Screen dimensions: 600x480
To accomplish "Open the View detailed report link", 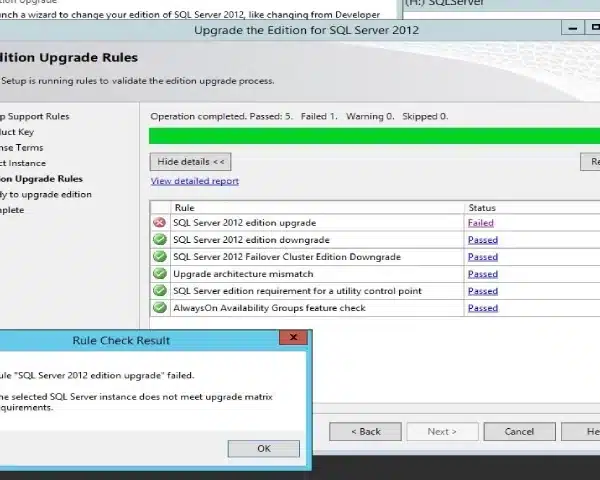I will point(194,181).
